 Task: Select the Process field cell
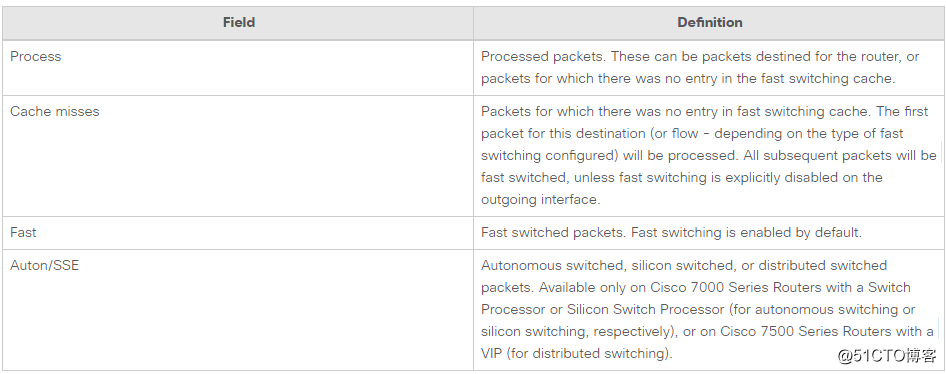click(x=238, y=68)
